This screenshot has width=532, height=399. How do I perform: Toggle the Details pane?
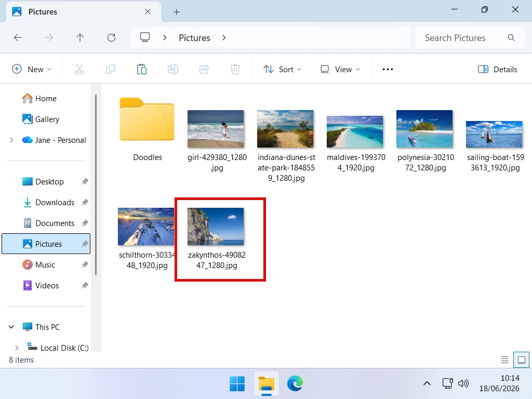pos(497,69)
